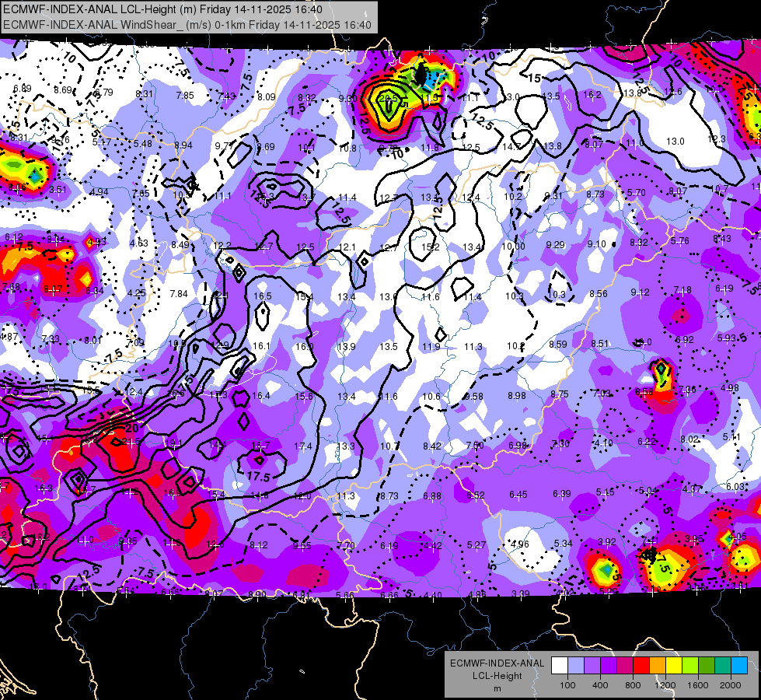This screenshot has height=700, width=761.
Task: Click the map value 13.9
Action: (347, 346)
